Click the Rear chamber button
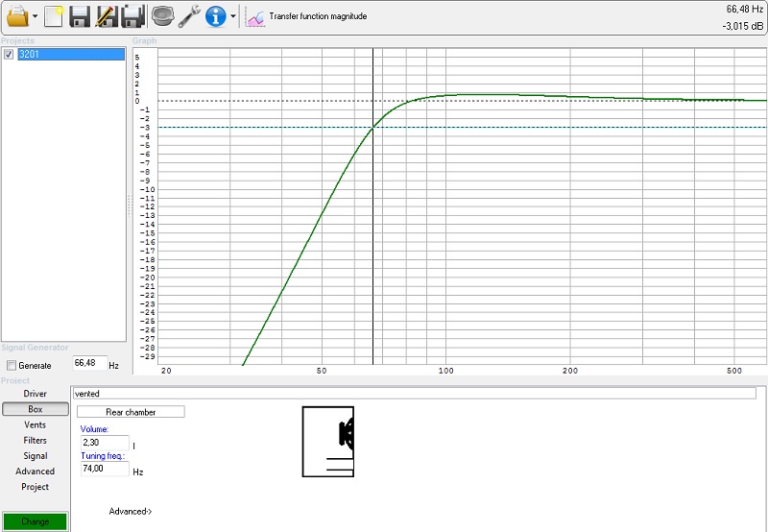Viewport: 768px width, 532px height. pyautogui.click(x=131, y=412)
